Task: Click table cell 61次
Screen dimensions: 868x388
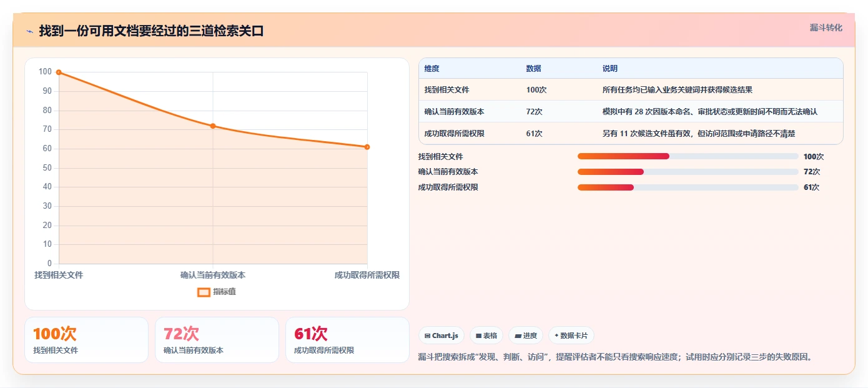Action: 535,134
